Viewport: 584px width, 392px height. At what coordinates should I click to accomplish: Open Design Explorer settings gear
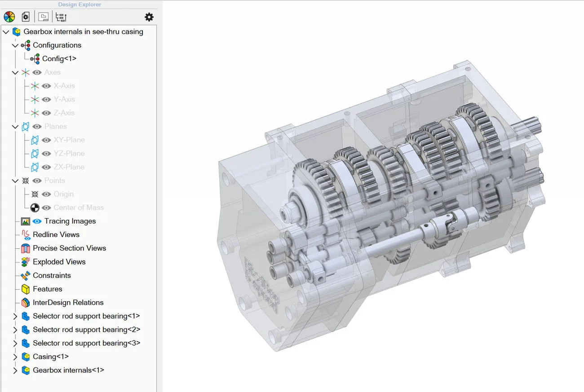pos(149,17)
